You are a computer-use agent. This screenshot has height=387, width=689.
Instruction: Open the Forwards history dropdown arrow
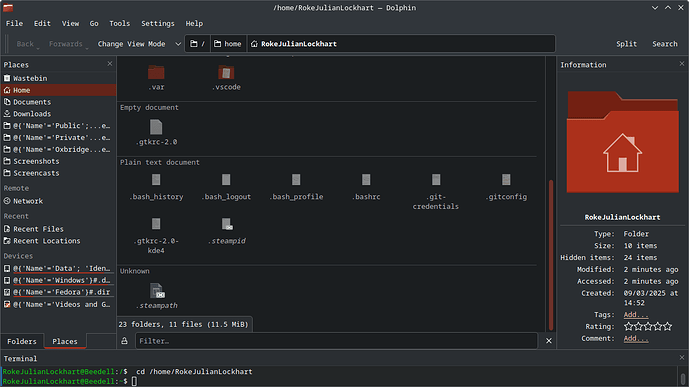coord(87,47)
